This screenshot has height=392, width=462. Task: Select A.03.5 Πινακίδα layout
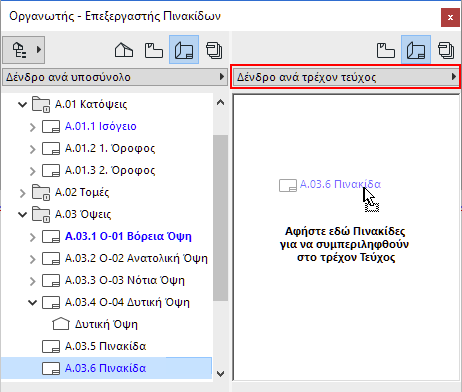[106, 346]
